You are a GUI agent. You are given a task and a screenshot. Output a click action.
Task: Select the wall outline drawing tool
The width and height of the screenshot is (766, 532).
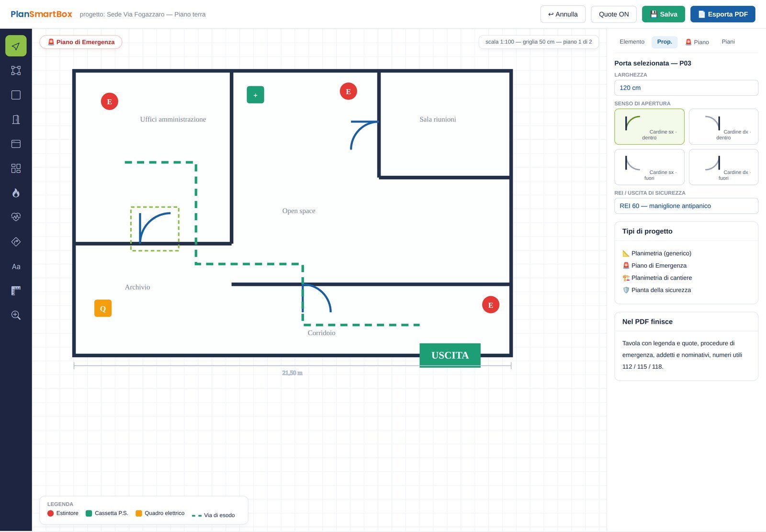click(16, 70)
